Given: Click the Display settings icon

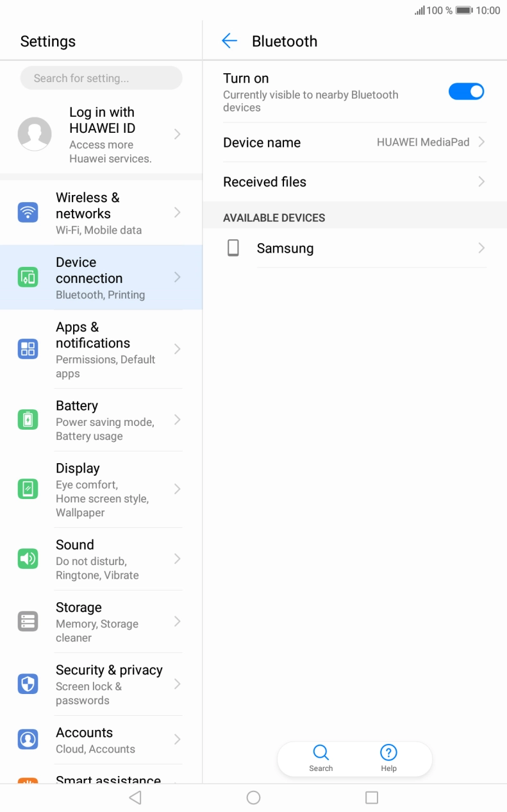Looking at the screenshot, I should pyautogui.click(x=28, y=489).
